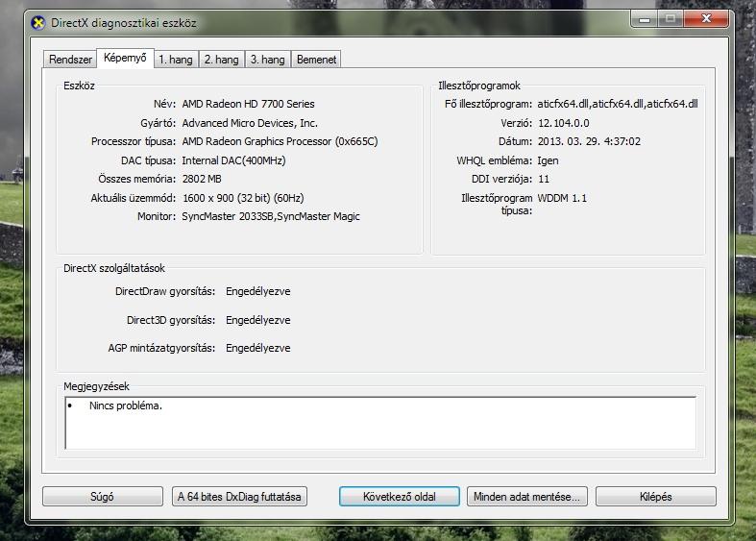Click the device name 'AMD Radeon HD 7700 Series'
Image resolution: width=756 pixels, height=541 pixels.
248,104
